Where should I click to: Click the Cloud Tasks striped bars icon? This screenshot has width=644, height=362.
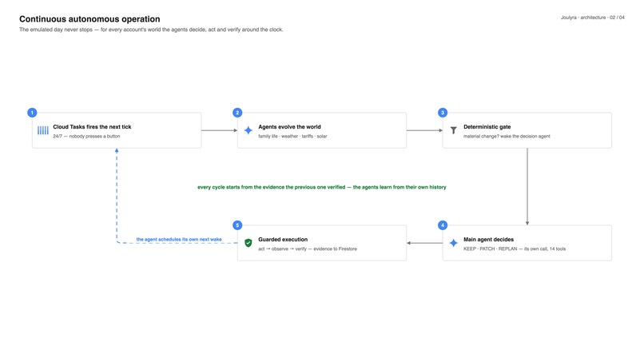pos(42,130)
